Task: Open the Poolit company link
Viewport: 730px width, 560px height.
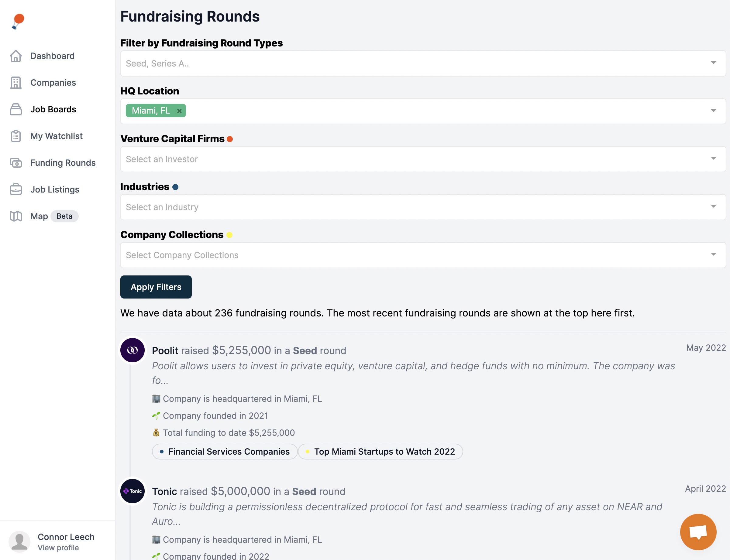Action: click(x=165, y=351)
